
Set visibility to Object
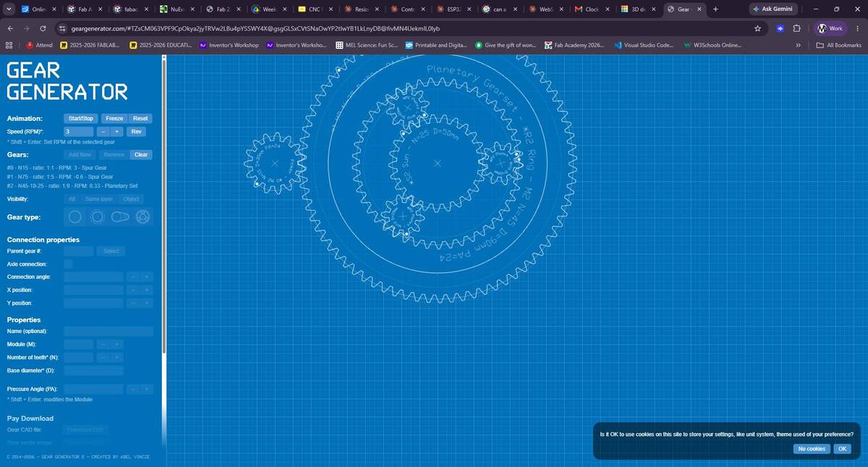click(131, 198)
